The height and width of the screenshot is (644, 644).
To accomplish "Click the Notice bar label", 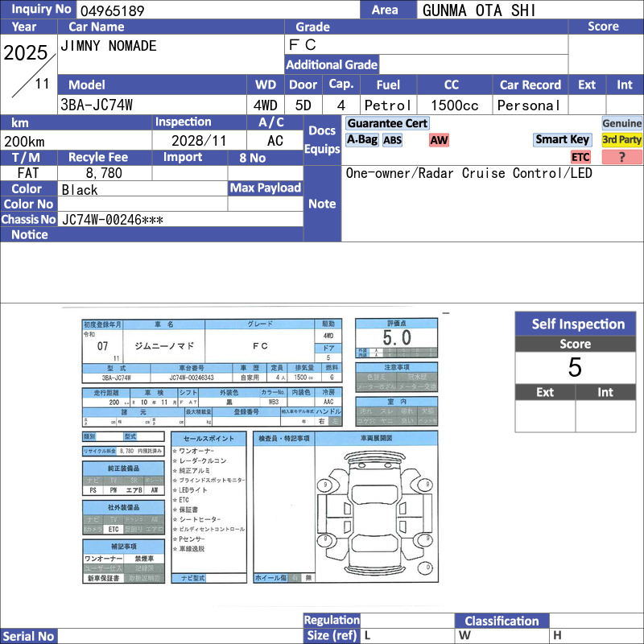I will pos(30,234).
